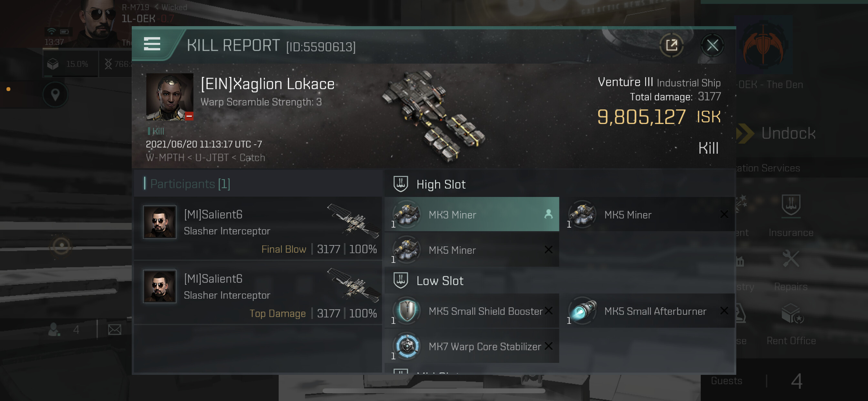Screen dimensions: 868x401
Task: View Xaglion Lokace victim portrait
Action: (x=170, y=97)
